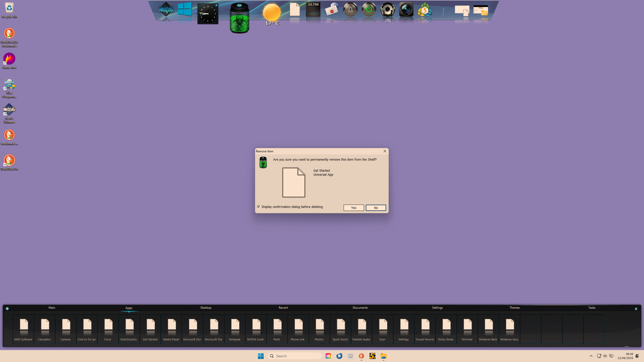Open the Flameshot desktop shortcut
This screenshot has height=362, width=644.
click(9, 61)
